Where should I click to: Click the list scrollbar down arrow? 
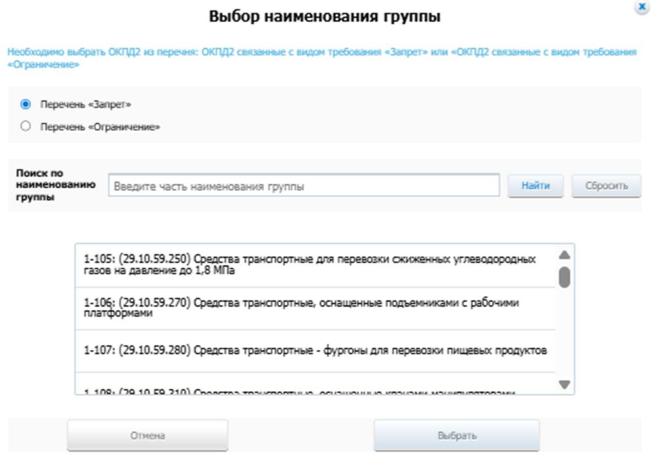point(564,384)
